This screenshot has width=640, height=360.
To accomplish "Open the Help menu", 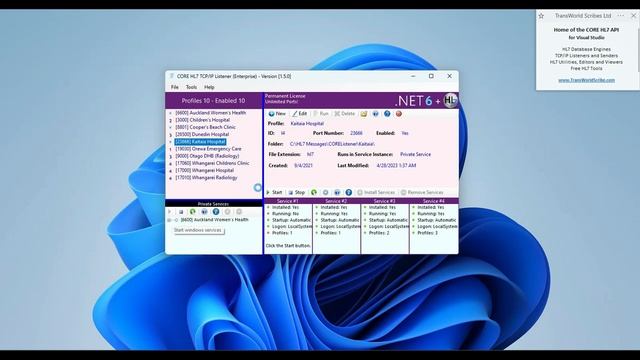I will point(209,87).
